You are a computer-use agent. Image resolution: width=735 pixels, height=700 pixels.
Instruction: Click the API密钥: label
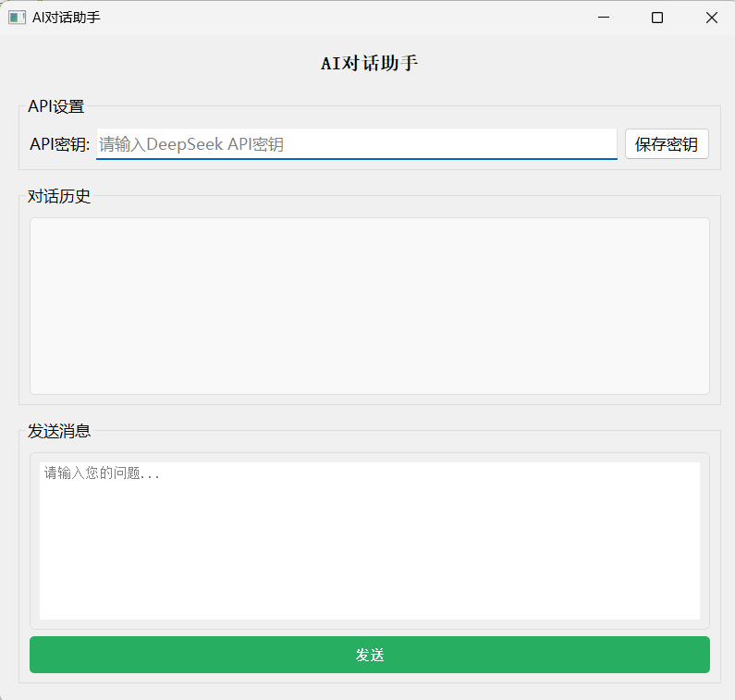[x=59, y=144]
